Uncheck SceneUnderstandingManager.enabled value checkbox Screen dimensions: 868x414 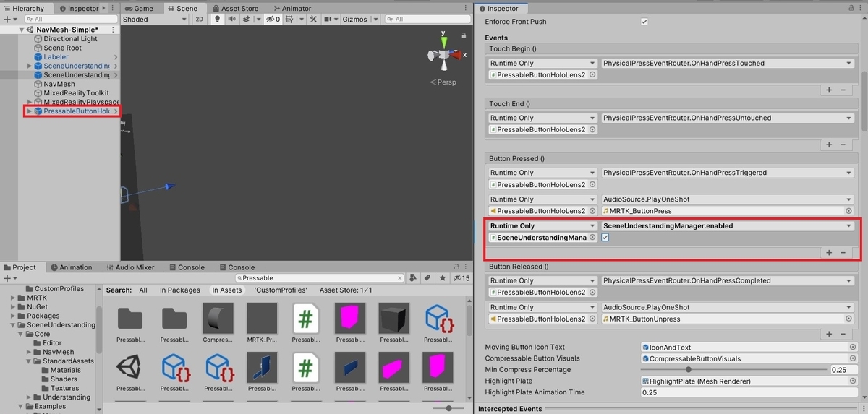tap(605, 238)
